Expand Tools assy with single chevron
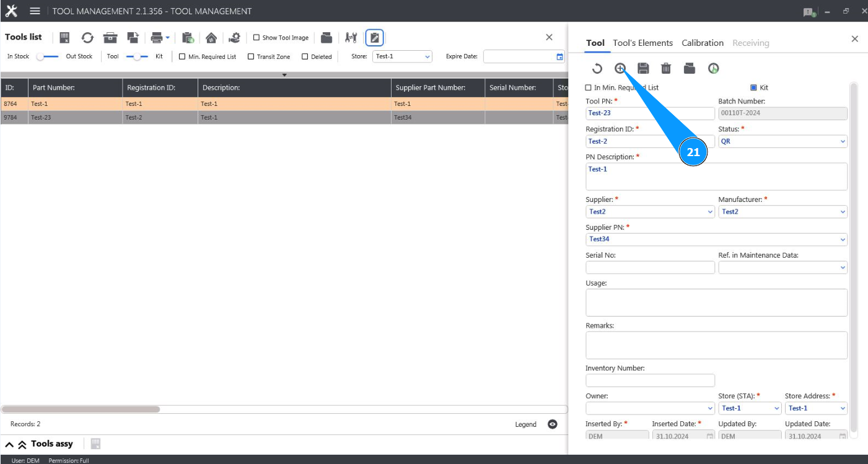 (x=9, y=444)
